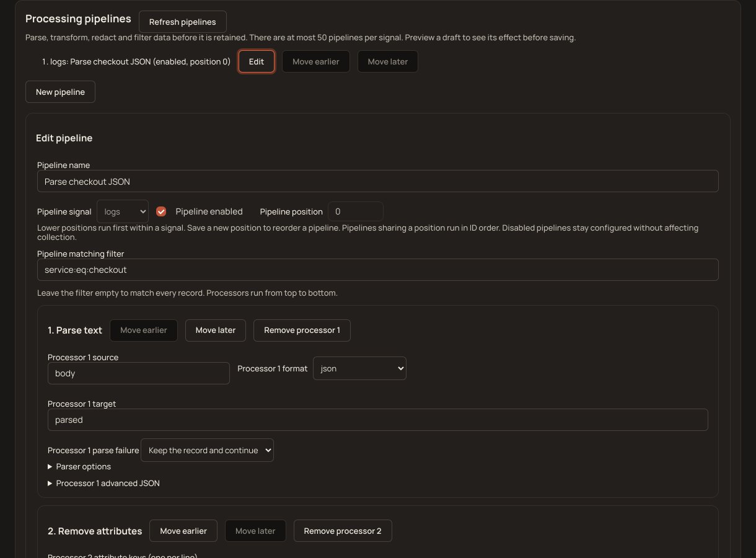Screen dimensions: 756x558
Task: Move Parse text processor later
Action: [x=216, y=330]
